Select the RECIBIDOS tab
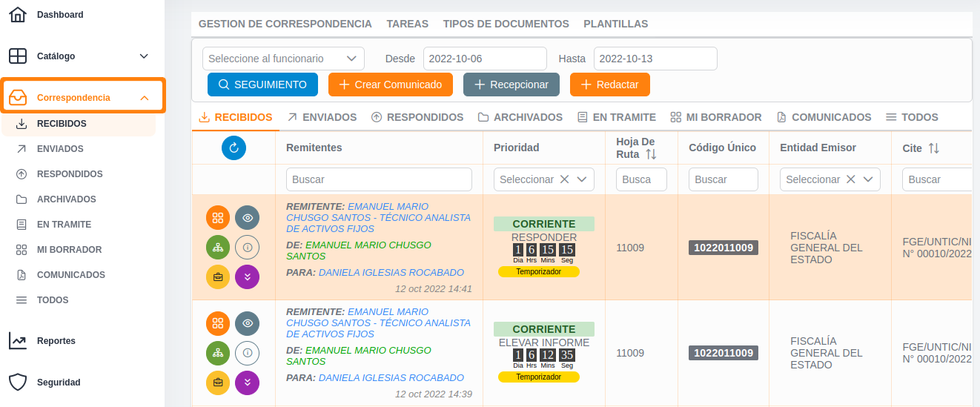This screenshot has height=407, width=980. [x=236, y=117]
